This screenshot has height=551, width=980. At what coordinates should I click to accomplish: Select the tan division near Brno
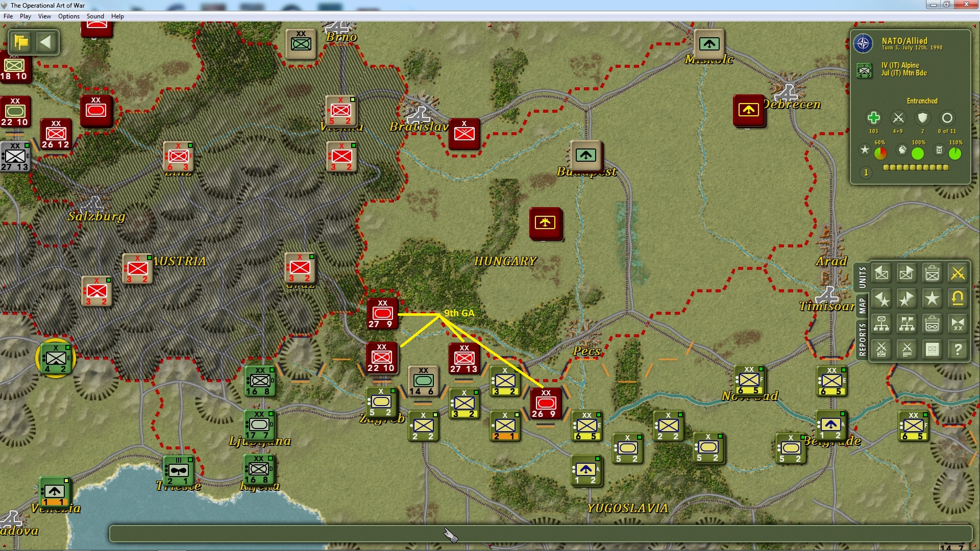(x=301, y=44)
